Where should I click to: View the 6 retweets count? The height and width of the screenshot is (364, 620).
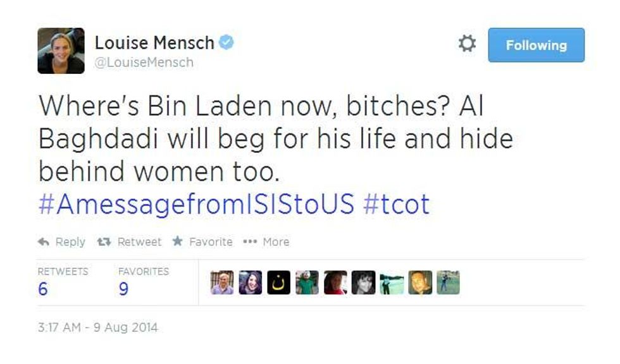tap(43, 289)
